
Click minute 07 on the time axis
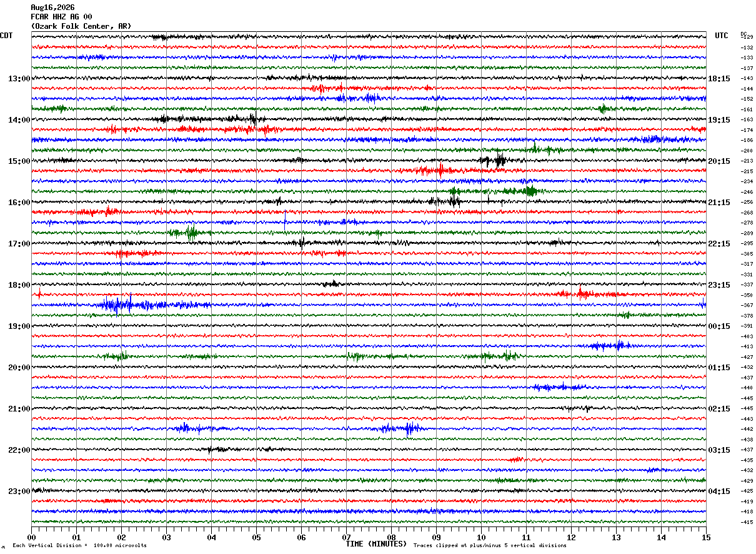tap(346, 538)
